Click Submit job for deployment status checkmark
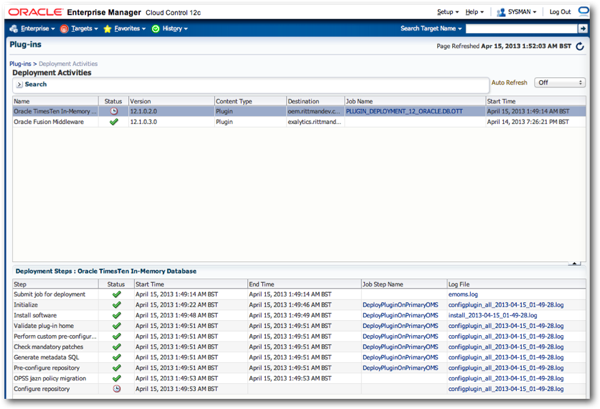The height and width of the screenshot is (409, 600). coord(117,294)
